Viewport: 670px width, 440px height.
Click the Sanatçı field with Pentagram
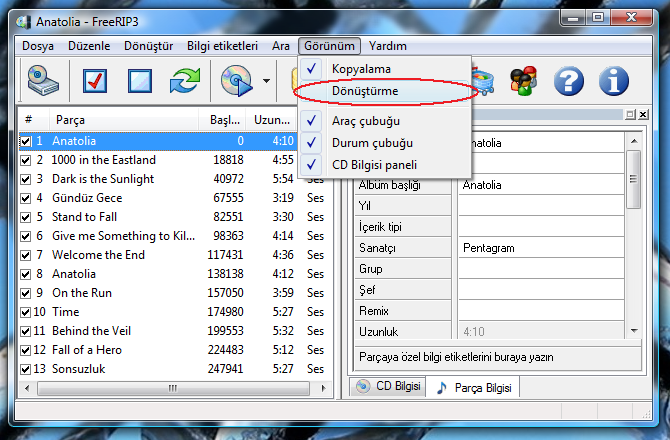[541, 248]
